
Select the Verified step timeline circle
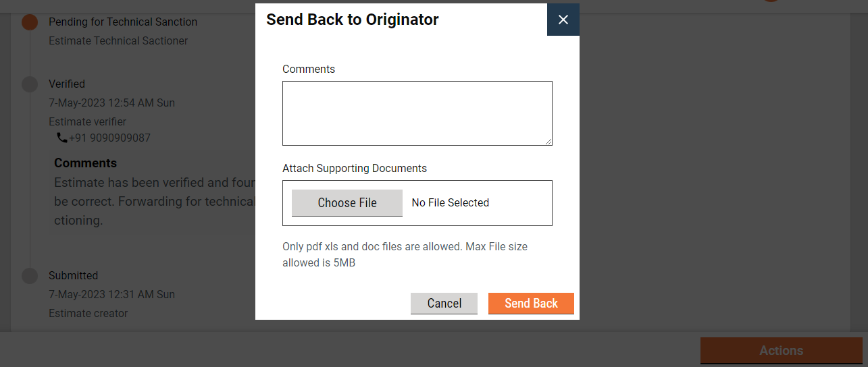tap(30, 84)
